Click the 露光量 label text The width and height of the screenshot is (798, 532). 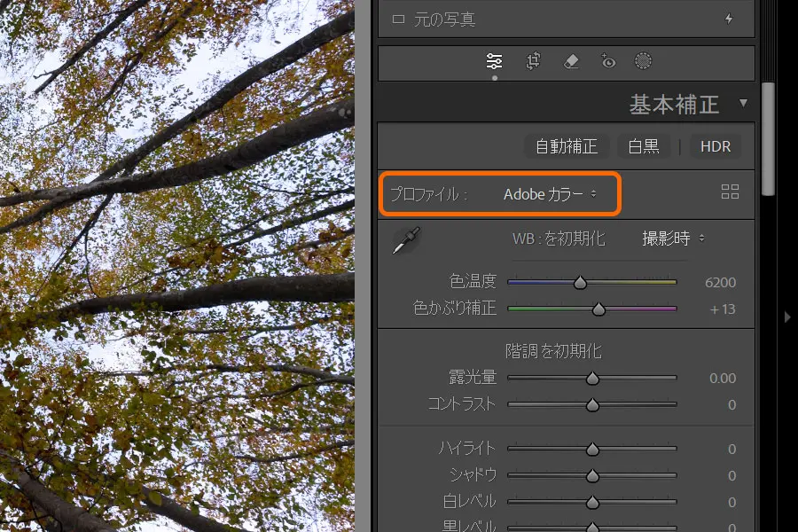coord(473,377)
